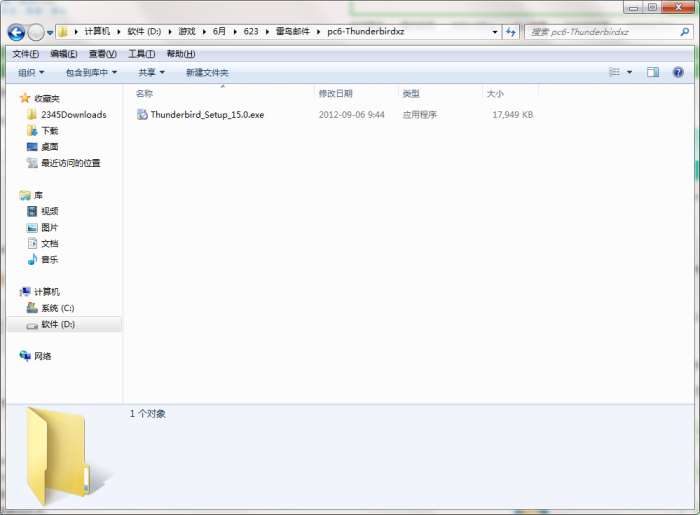Open the address bar history dropdown

coord(495,32)
